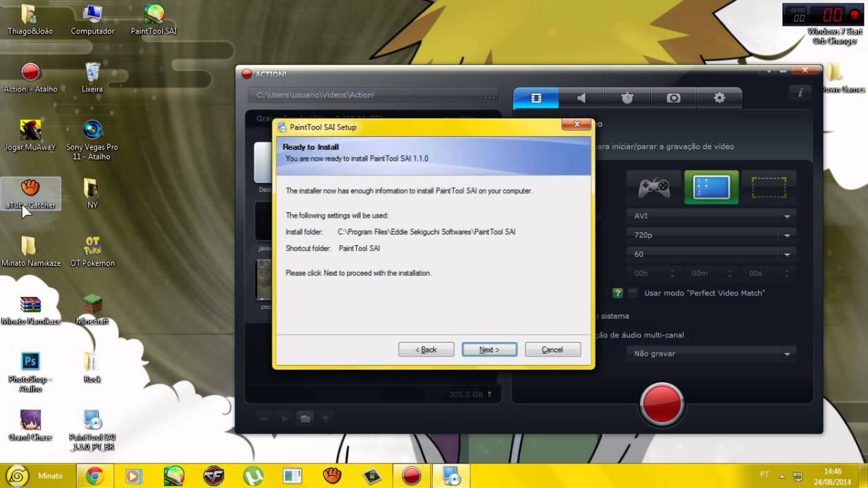Click Cancel in PaintTool SAI Setup
This screenshot has width=868, height=488.
pos(553,350)
